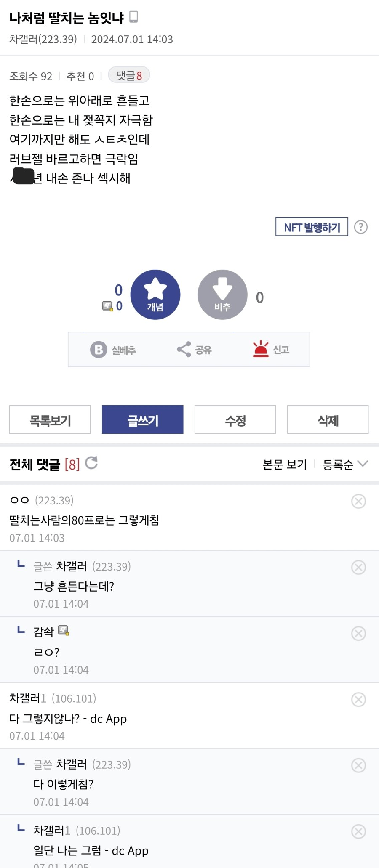Tap the 글쓰기 write post button
The height and width of the screenshot is (868, 379).
143,419
